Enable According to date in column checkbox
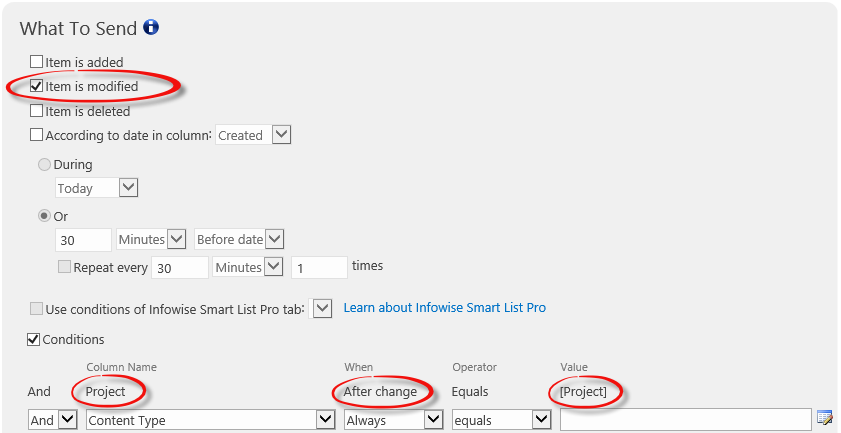This screenshot has height=433, width=841. tap(36, 135)
